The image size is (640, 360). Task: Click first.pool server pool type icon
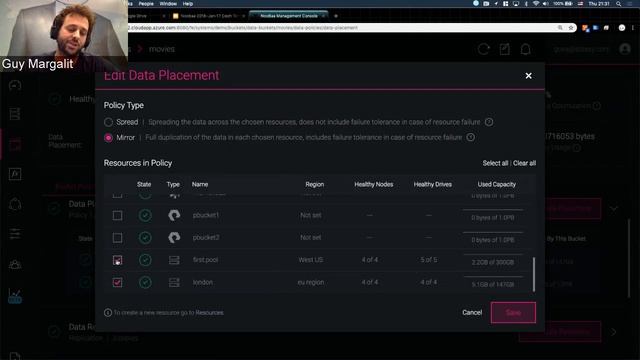click(x=174, y=260)
